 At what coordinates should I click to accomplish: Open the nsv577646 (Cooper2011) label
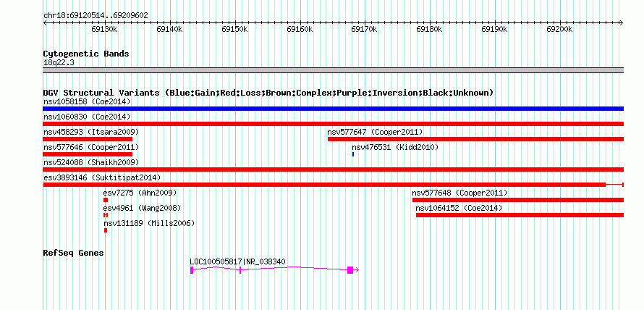click(91, 147)
